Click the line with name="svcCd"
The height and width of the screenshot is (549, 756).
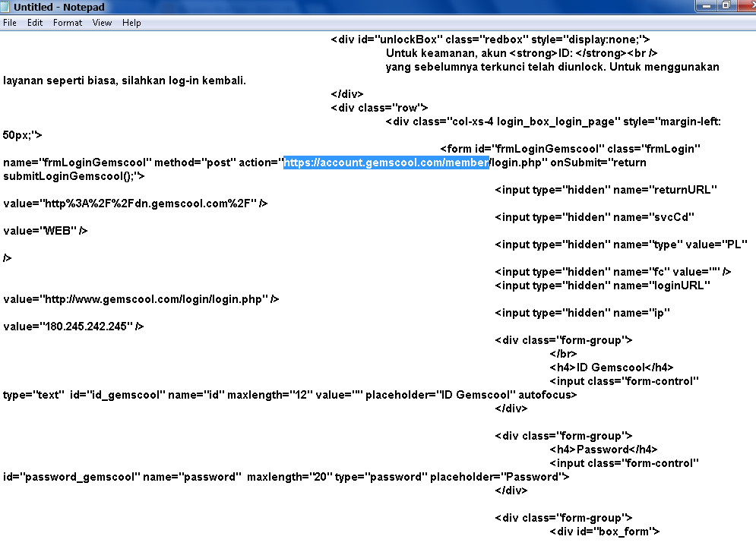pyautogui.click(x=594, y=217)
